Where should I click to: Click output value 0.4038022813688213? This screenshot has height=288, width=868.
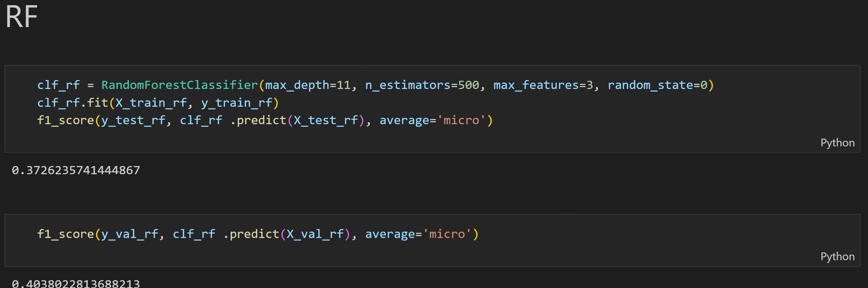point(76,284)
